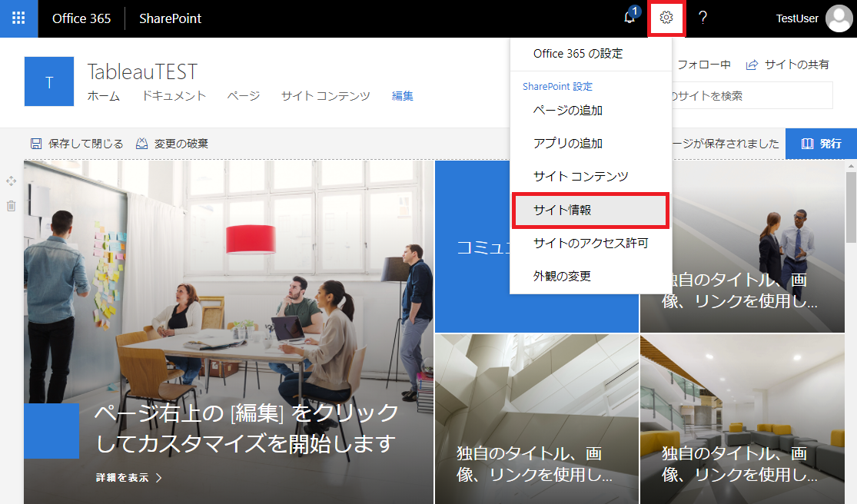Open help with the question mark icon
857x504 pixels.
tap(703, 18)
